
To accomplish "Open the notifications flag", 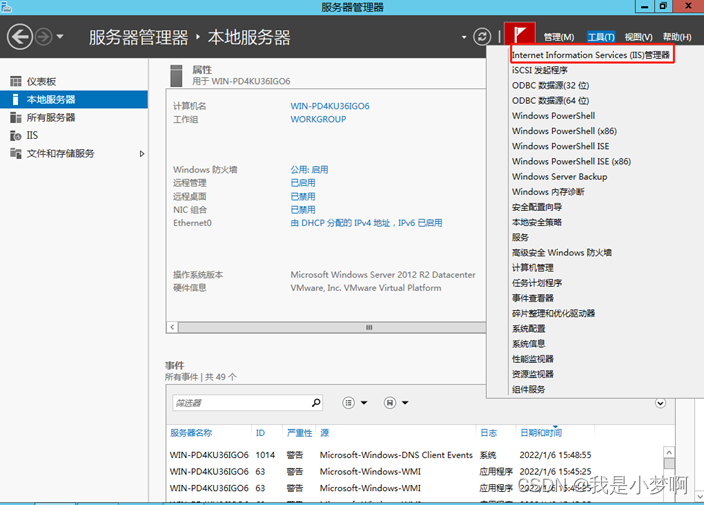I will click(x=519, y=34).
